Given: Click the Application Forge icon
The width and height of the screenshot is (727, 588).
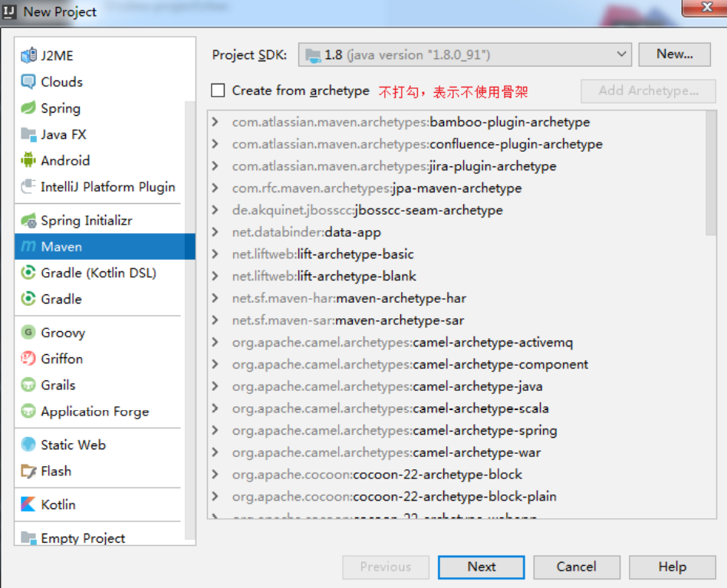Looking at the screenshot, I should (x=28, y=411).
